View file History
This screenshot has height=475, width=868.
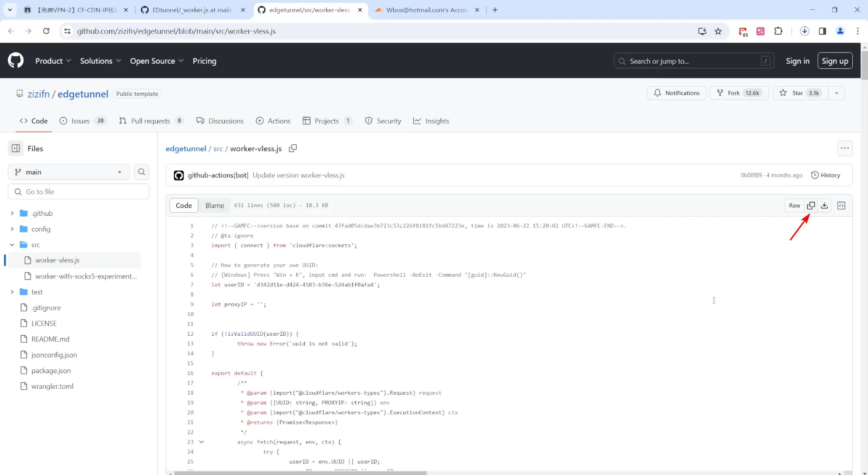(x=826, y=175)
